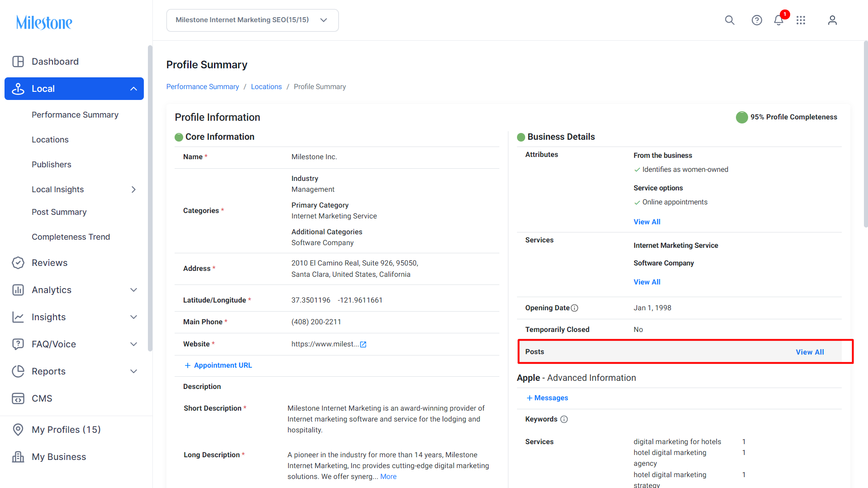Click the My Business building icon
The width and height of the screenshot is (868, 488).
coord(18,457)
